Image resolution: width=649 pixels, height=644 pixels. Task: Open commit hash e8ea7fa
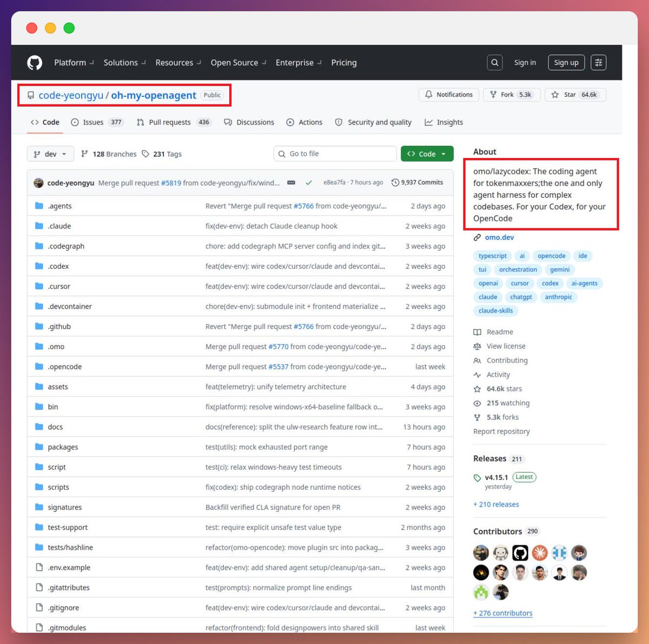point(334,182)
